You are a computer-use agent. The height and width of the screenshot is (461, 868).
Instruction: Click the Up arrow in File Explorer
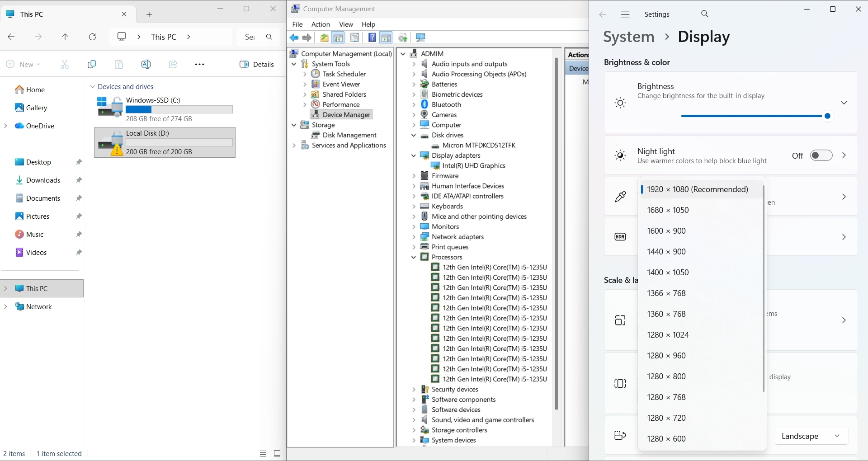point(65,37)
